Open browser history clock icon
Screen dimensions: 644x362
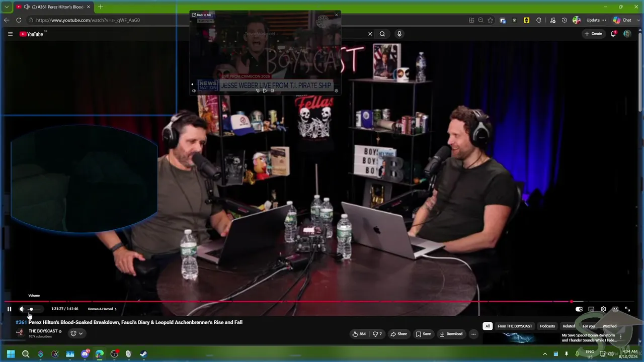click(565, 20)
